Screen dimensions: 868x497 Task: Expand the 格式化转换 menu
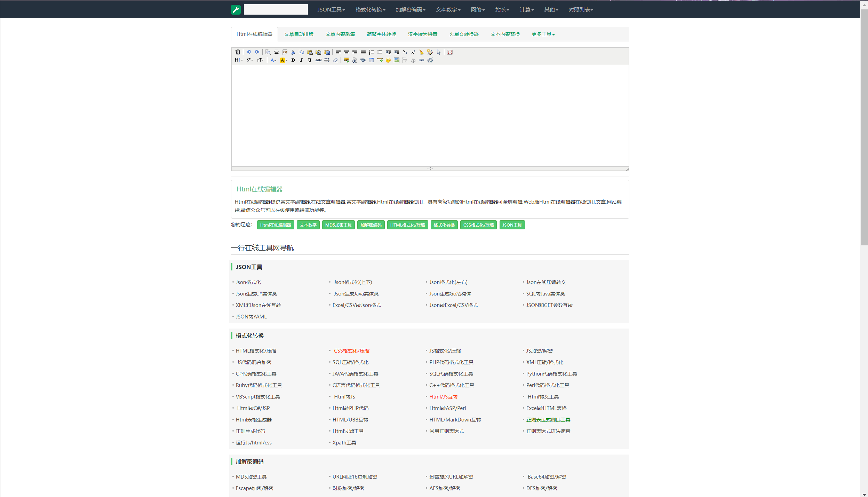370,10
